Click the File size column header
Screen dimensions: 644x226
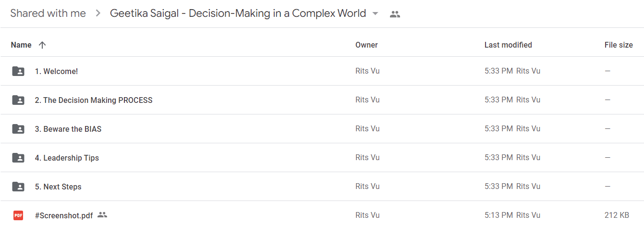click(619, 45)
